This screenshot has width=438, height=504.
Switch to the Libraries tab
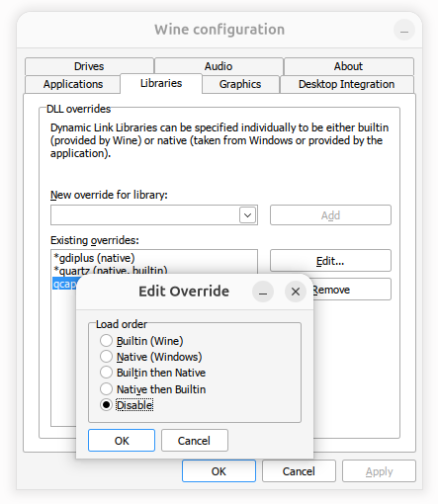[161, 83]
